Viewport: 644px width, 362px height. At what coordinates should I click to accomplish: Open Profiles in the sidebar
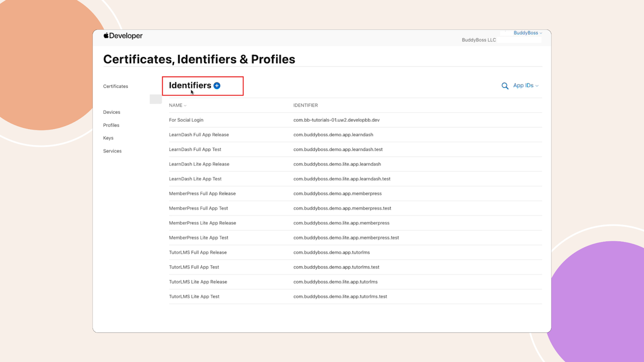(x=111, y=125)
